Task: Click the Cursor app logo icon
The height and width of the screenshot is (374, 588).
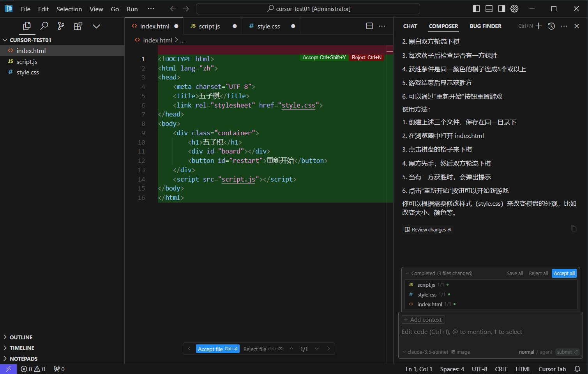Action: click(x=8, y=9)
